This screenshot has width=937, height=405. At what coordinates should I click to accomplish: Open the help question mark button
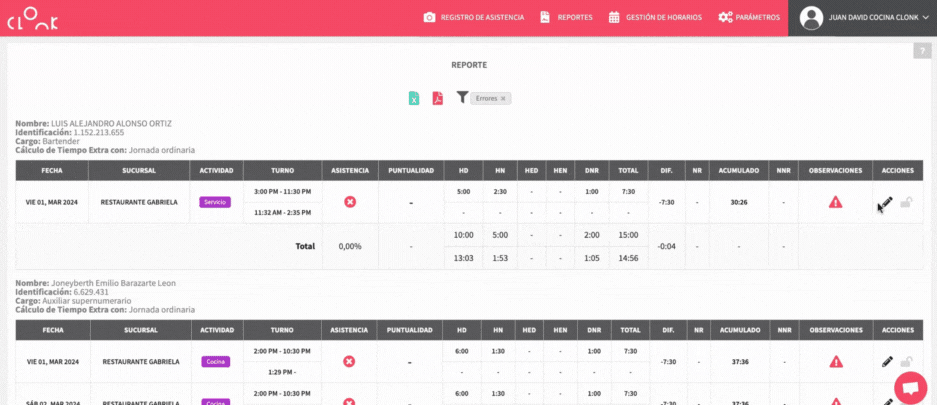[x=921, y=51]
